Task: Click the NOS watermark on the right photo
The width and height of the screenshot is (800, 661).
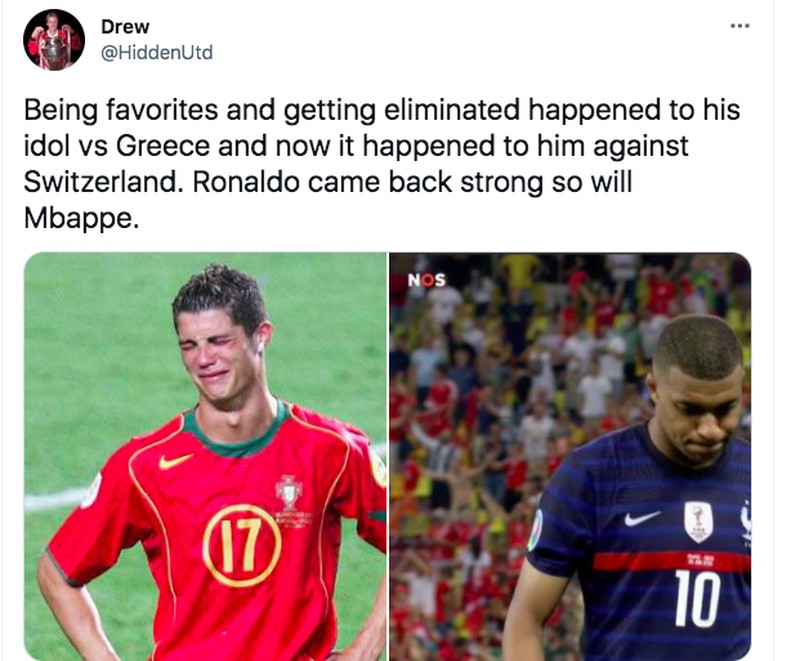Action: [427, 280]
